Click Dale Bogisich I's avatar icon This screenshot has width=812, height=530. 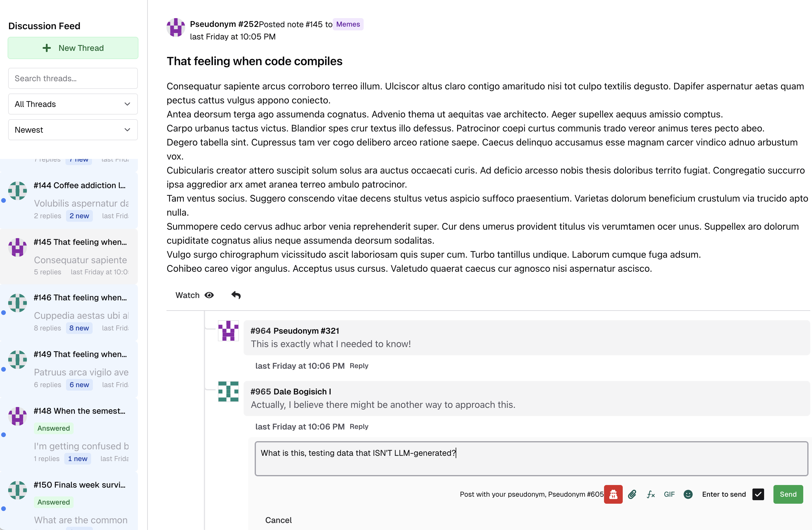click(228, 392)
